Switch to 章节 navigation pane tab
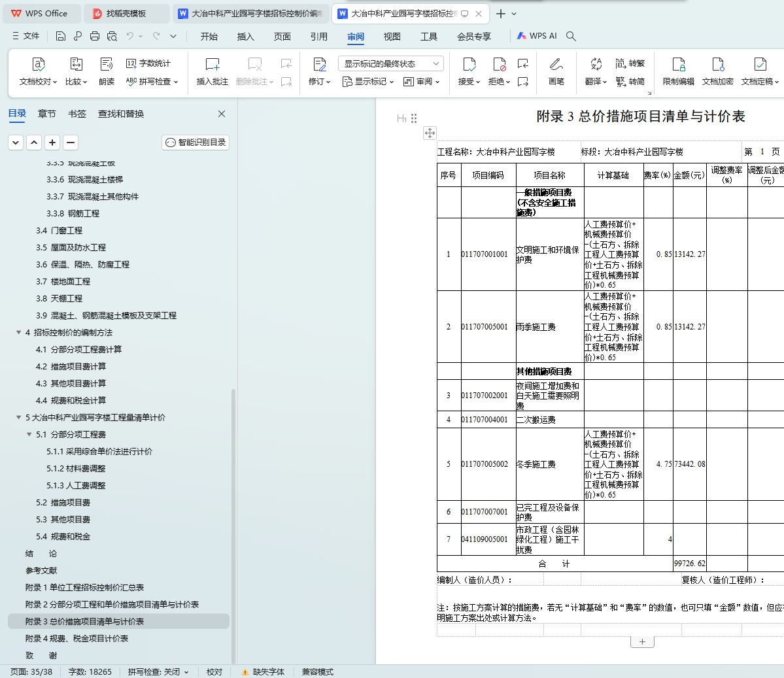784x678 pixels. pyautogui.click(x=47, y=114)
